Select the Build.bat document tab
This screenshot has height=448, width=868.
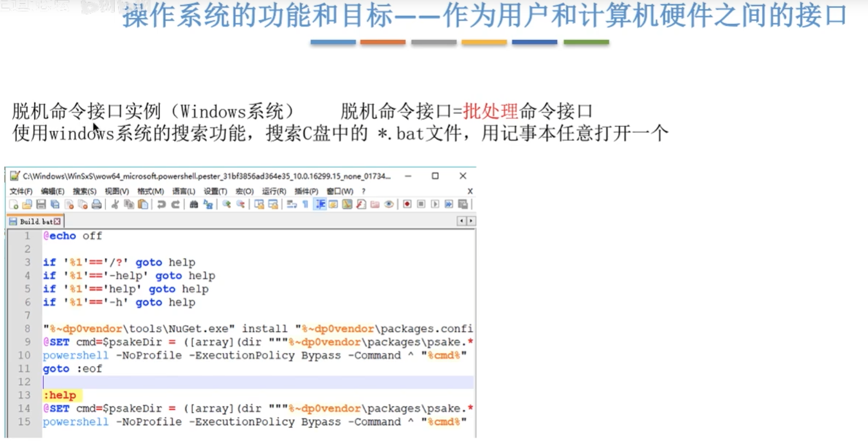tap(35, 222)
